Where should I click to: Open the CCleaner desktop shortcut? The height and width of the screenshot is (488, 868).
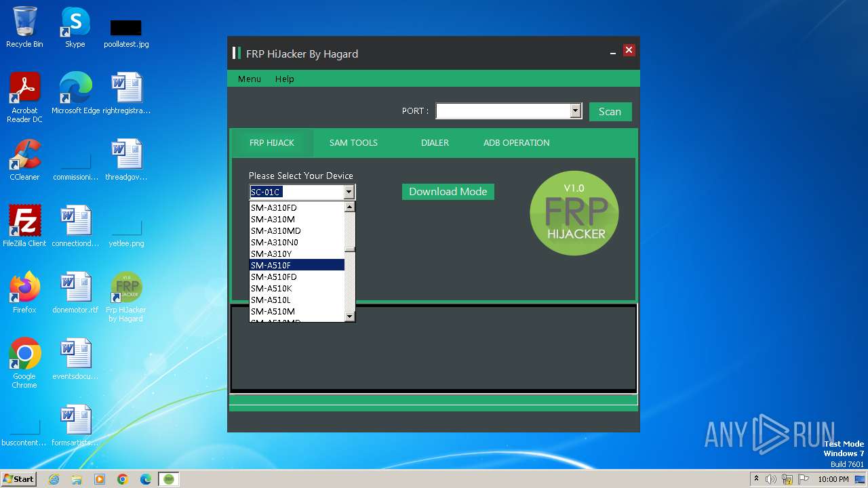pyautogui.click(x=24, y=160)
